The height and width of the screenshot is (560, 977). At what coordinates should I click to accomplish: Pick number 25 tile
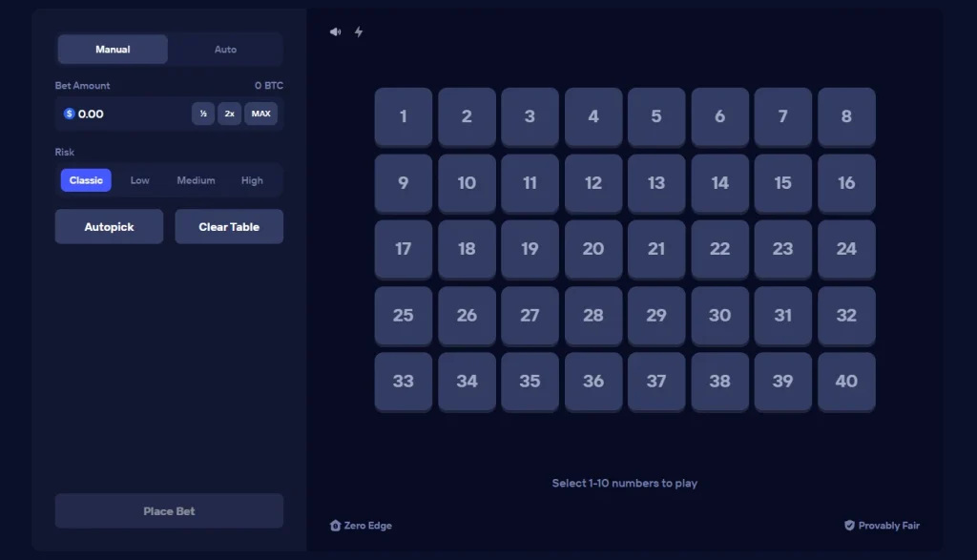(404, 316)
